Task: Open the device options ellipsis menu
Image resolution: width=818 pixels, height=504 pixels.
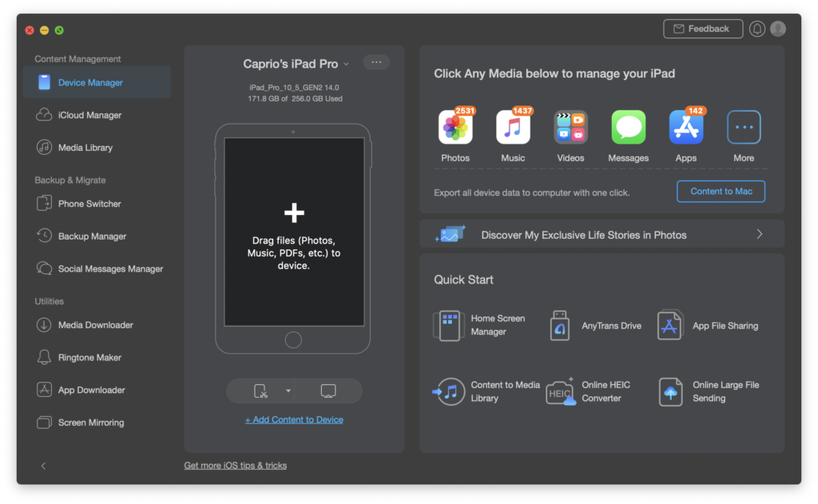Action: click(376, 62)
